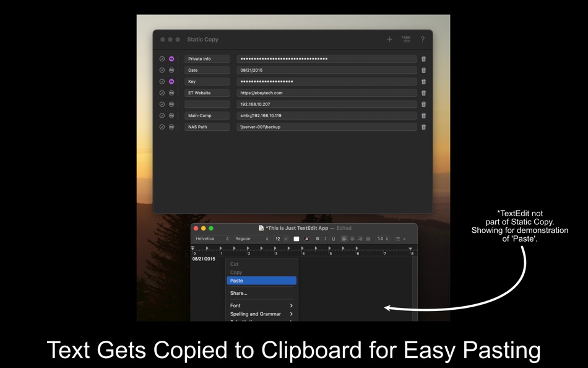This screenshot has height=368, width=588.
Task: Toggle hidden mode for Date row
Action: click(171, 70)
